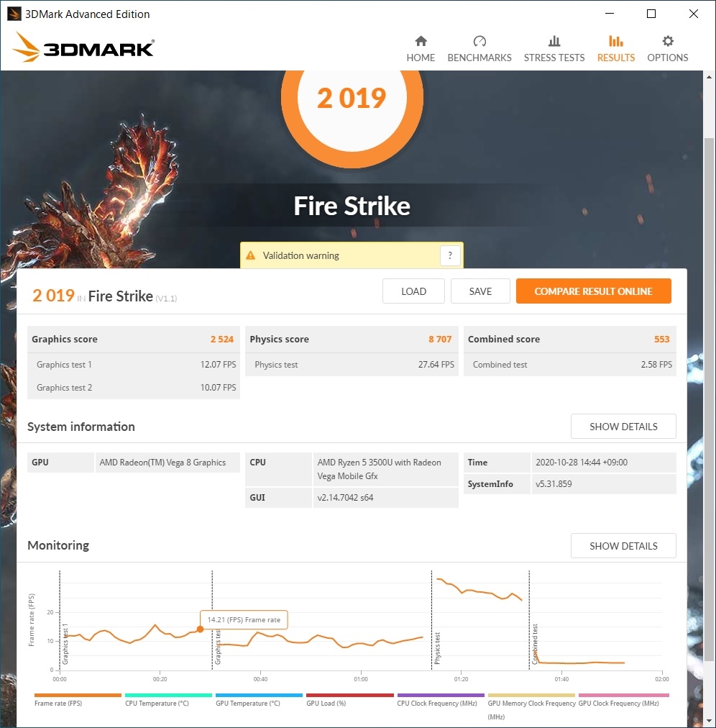Click the Graphics score value 2 524
This screenshot has height=728, width=716.
click(222, 339)
